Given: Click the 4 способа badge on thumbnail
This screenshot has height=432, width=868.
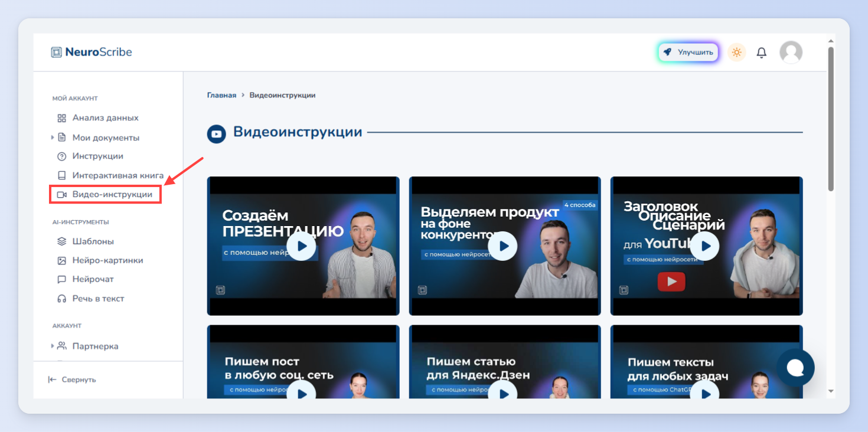Looking at the screenshot, I should tap(579, 205).
